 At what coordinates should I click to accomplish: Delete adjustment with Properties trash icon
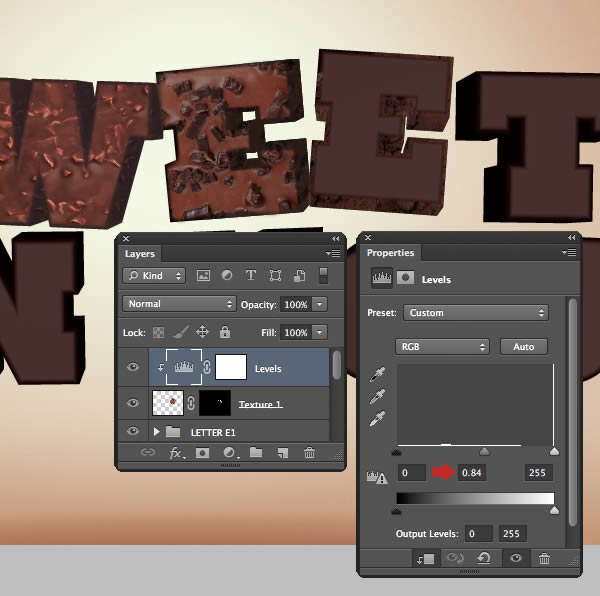(x=544, y=559)
